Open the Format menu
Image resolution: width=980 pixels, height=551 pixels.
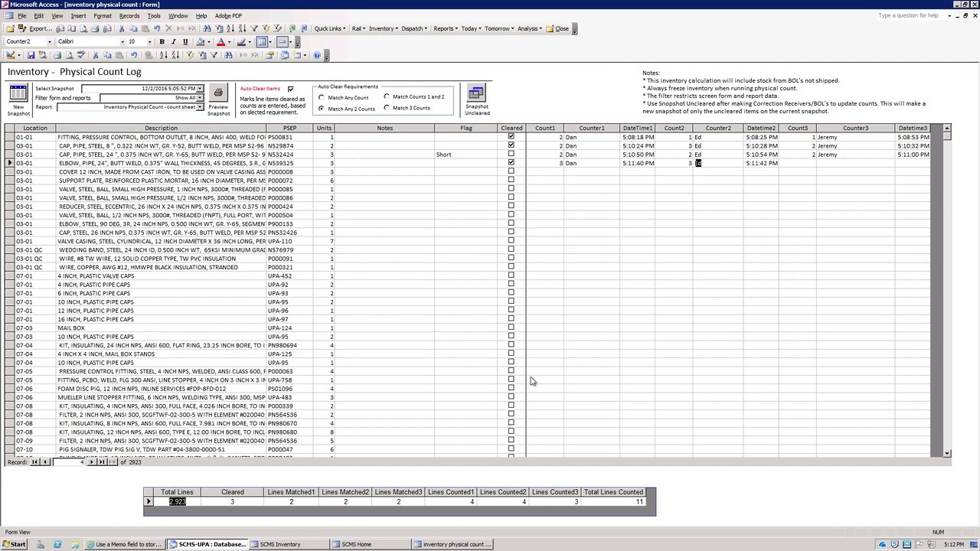click(x=102, y=15)
